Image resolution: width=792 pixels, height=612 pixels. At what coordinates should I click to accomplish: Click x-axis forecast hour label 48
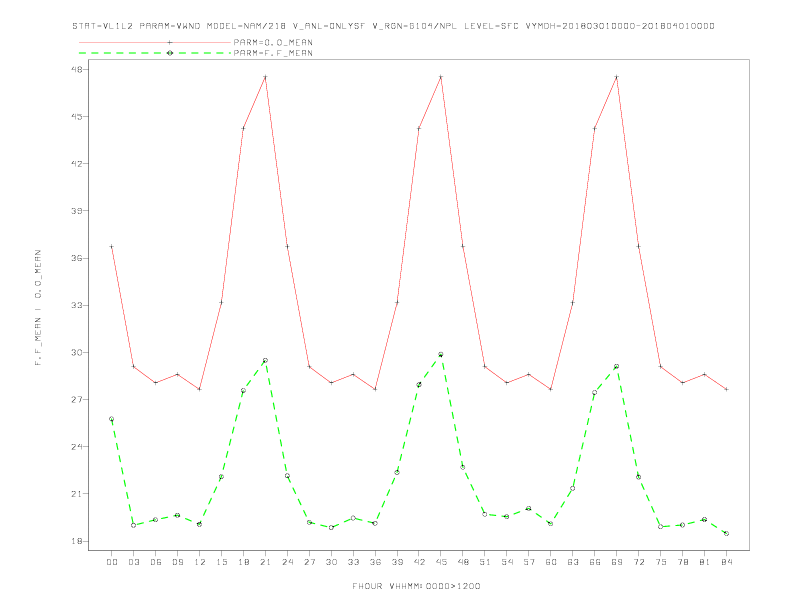click(463, 562)
